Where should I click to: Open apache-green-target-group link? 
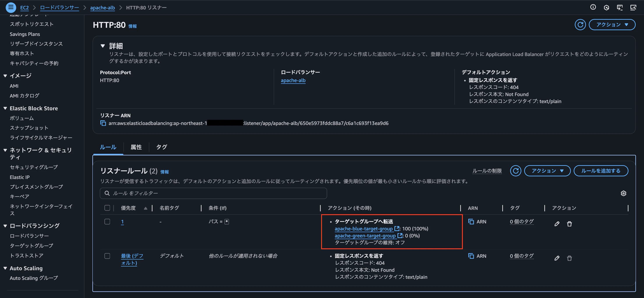pyautogui.click(x=365, y=236)
